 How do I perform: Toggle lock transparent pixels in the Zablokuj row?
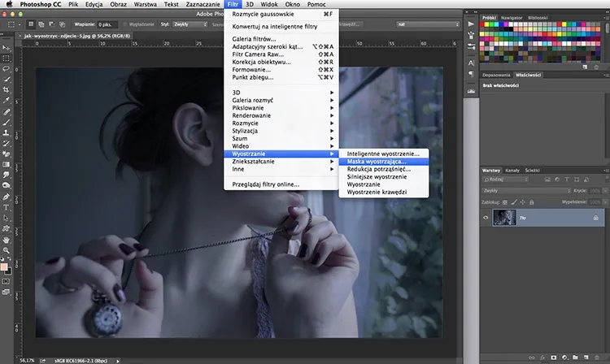(507, 201)
